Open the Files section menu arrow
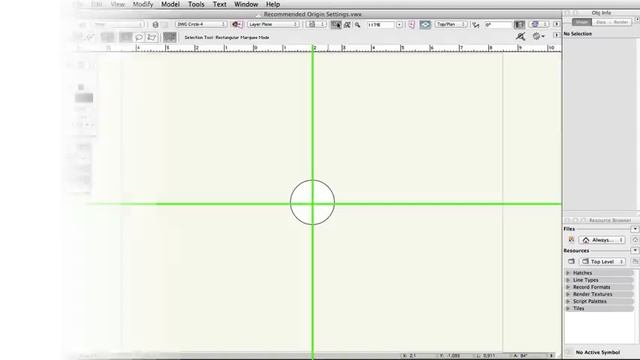The height and width of the screenshot is (360, 640). coord(635,229)
